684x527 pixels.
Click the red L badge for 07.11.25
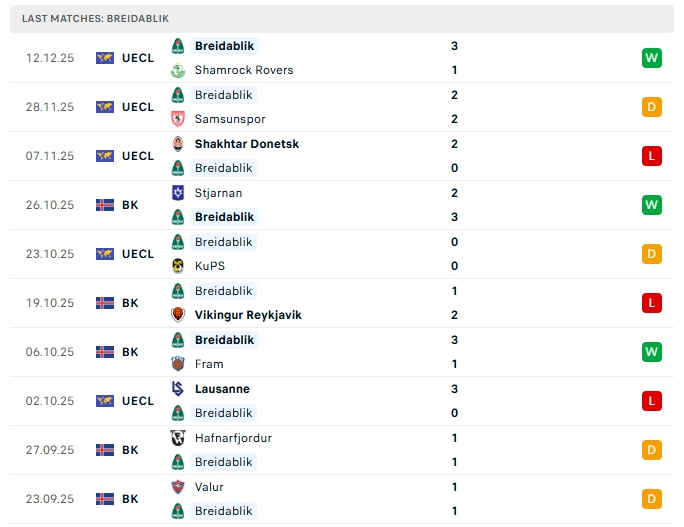tap(652, 156)
